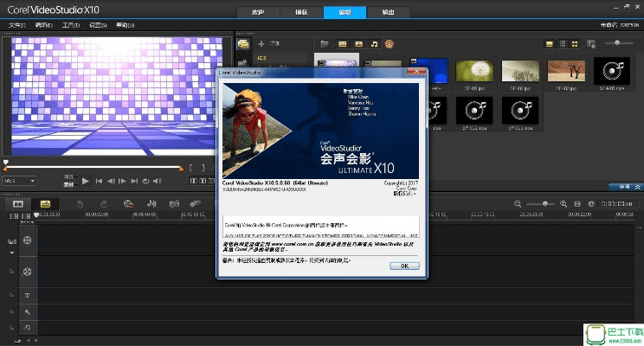Open the 文件 (File) menu
The height and width of the screenshot is (346, 644).
point(16,26)
